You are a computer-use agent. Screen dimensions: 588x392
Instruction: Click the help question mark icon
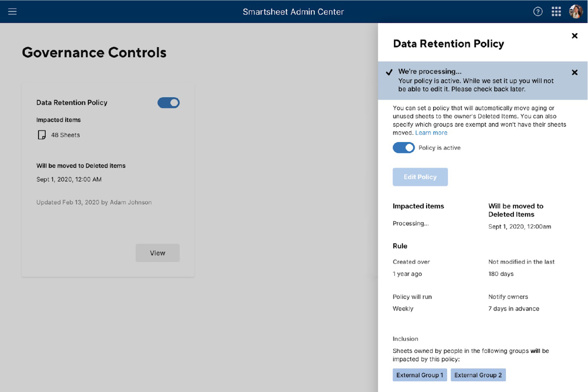click(538, 12)
